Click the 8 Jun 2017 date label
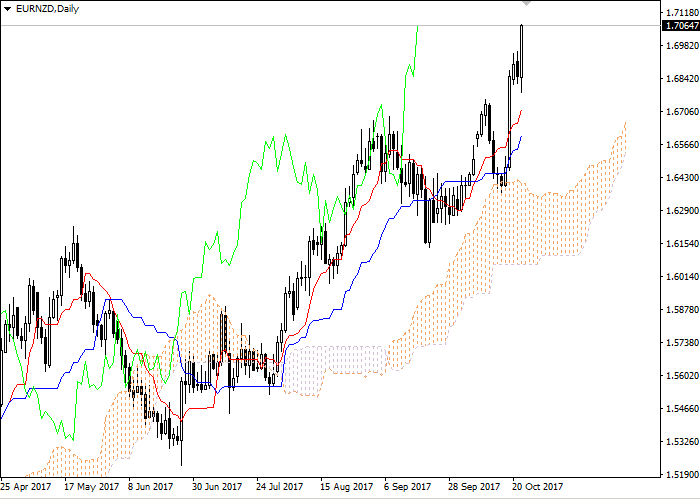Screen dimensions: 700x500 (151, 487)
